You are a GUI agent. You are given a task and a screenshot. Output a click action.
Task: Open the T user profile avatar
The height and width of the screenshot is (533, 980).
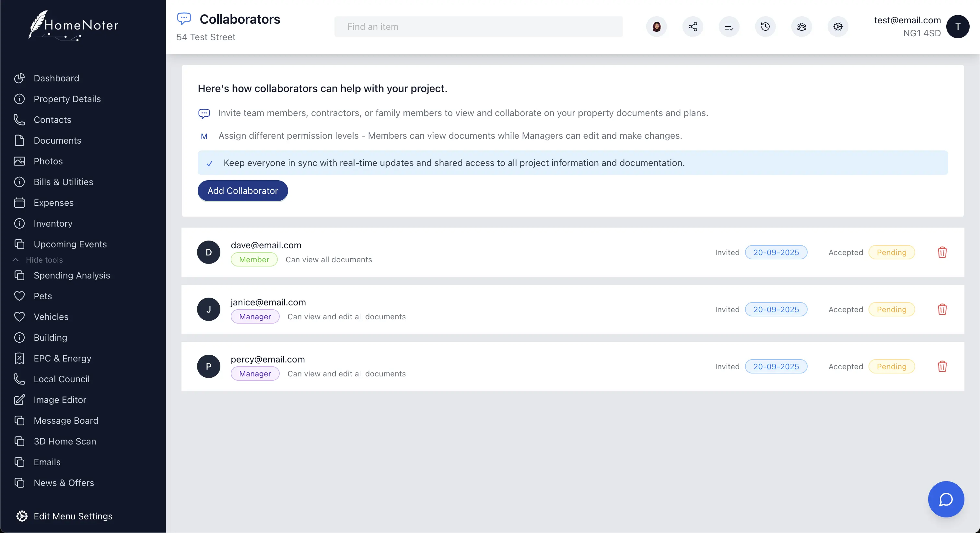[x=958, y=27]
